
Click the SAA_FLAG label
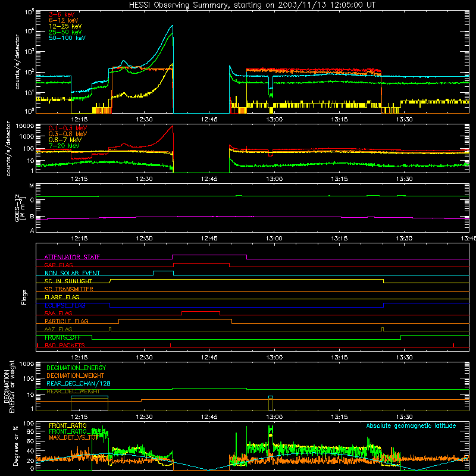coord(58,314)
